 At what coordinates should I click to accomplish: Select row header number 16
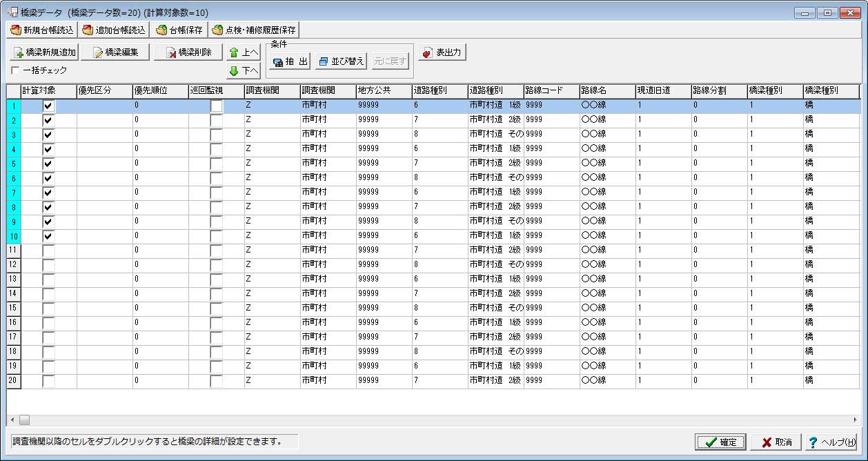click(x=14, y=323)
